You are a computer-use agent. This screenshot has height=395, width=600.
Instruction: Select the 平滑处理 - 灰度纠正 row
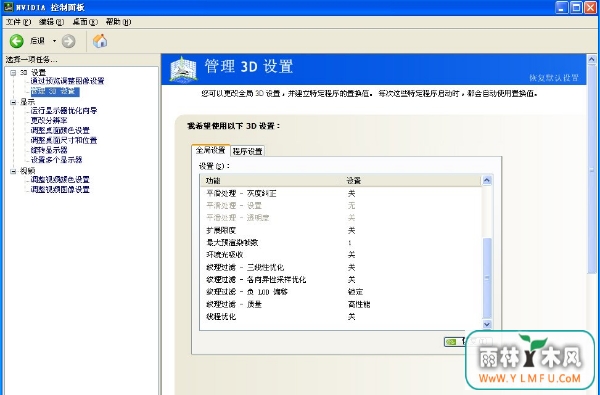point(341,193)
